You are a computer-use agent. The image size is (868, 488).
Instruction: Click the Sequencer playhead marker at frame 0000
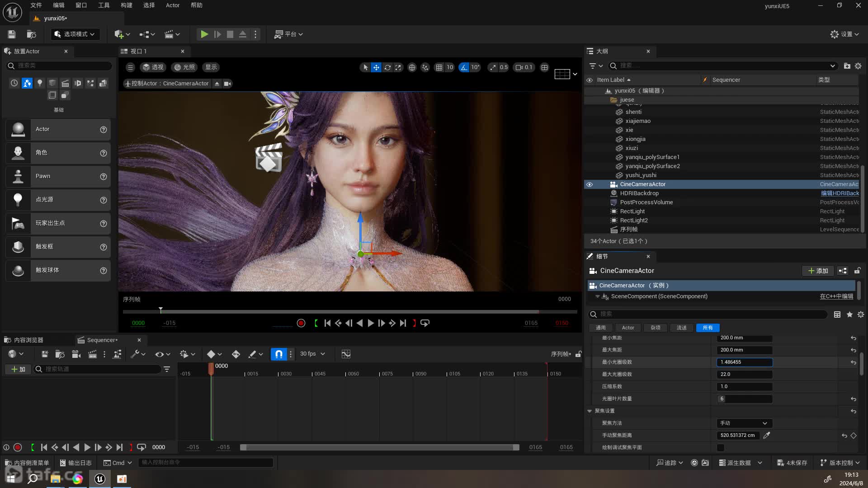(x=211, y=369)
